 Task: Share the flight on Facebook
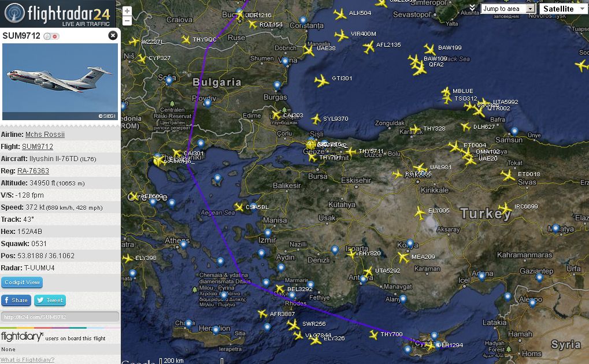(x=16, y=300)
